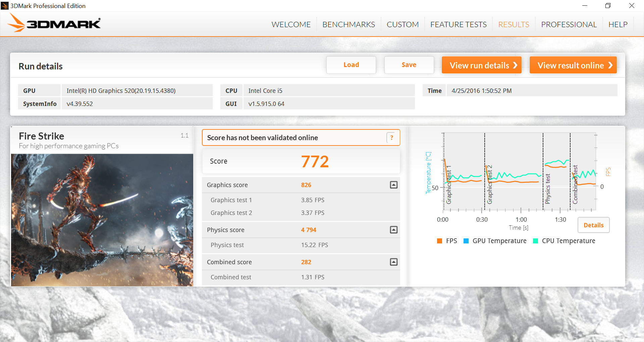This screenshot has width=644, height=342.
Task: Open the Help tab
Action: click(x=618, y=24)
